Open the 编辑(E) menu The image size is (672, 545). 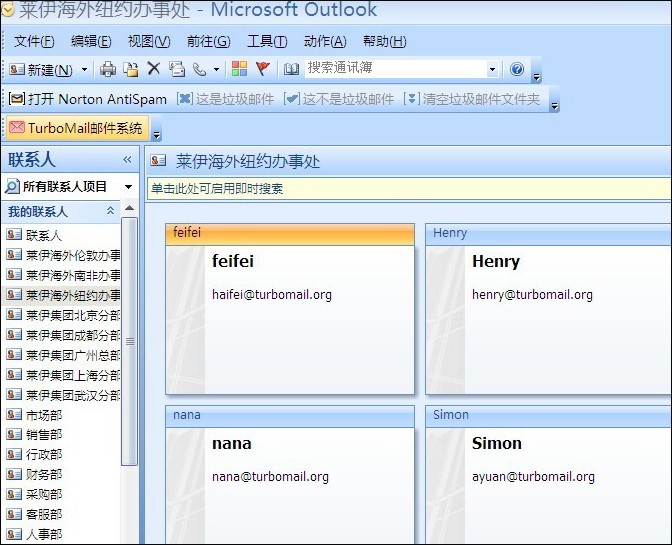point(91,42)
